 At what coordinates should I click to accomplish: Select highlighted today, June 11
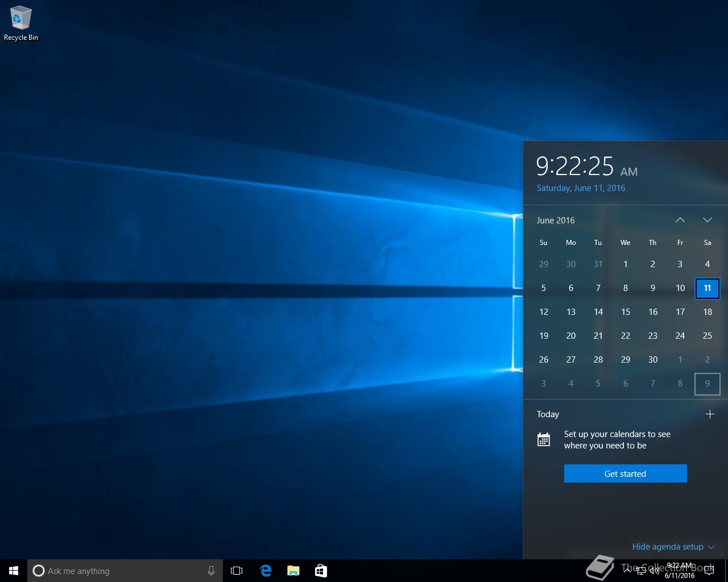click(708, 288)
